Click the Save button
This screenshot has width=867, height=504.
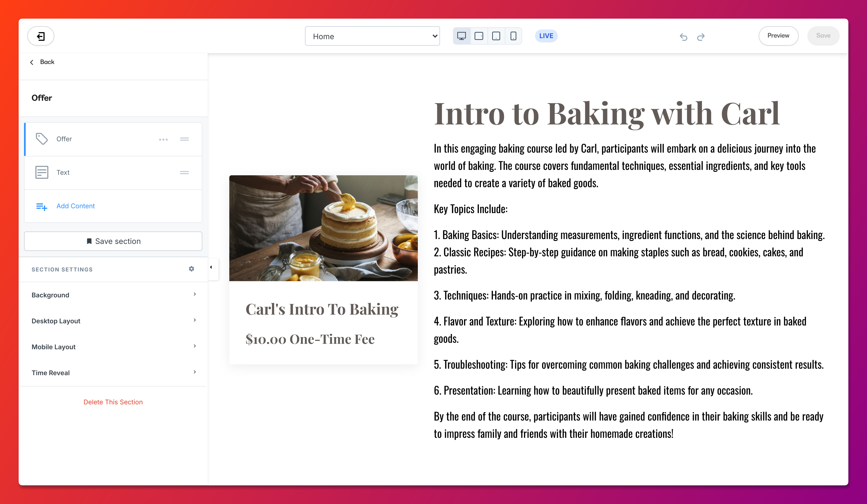tap(823, 36)
